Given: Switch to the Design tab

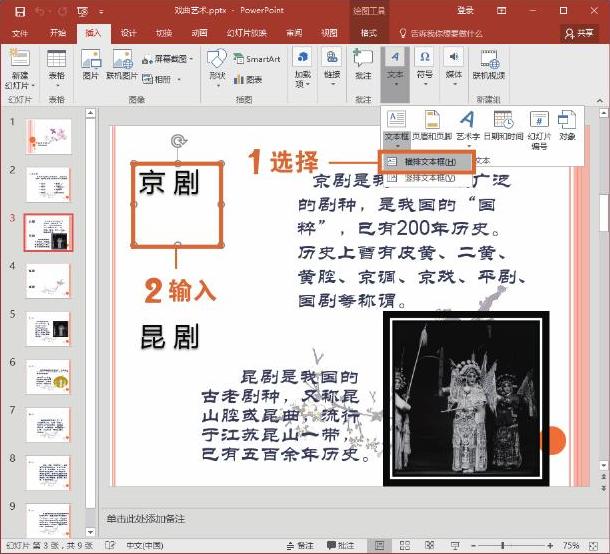Looking at the screenshot, I should coord(128,33).
